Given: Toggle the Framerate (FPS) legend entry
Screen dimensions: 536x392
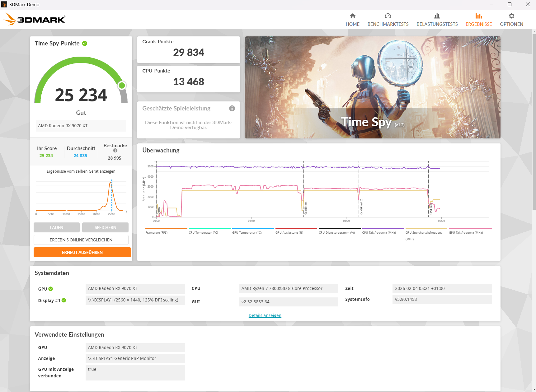Looking at the screenshot, I should click(166, 231).
